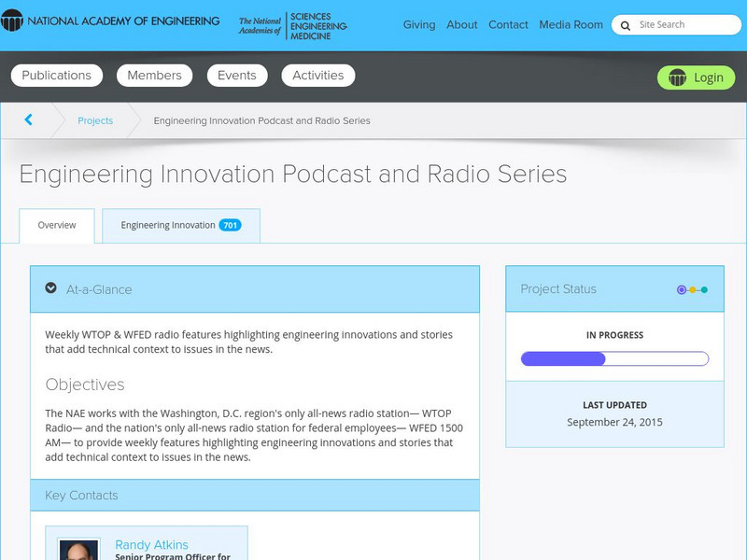Click Randy Atkins photo thumbnail
Viewport: 747px width, 560px height.
click(x=78, y=550)
